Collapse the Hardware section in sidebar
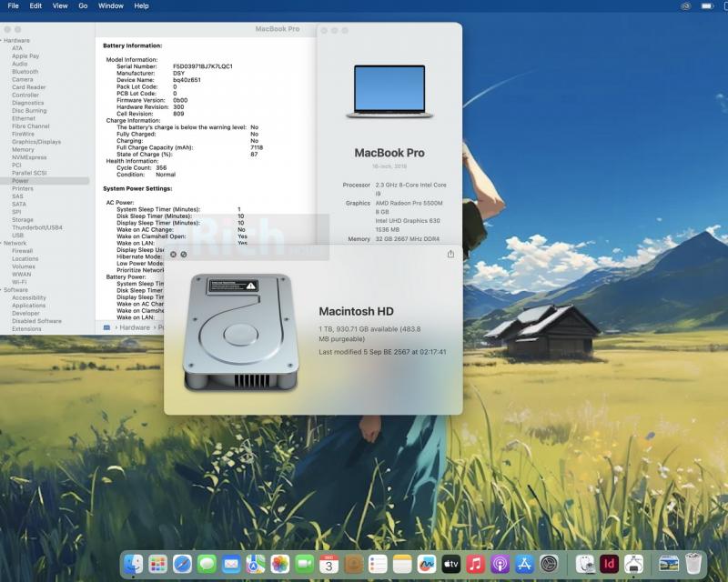 point(1,41)
